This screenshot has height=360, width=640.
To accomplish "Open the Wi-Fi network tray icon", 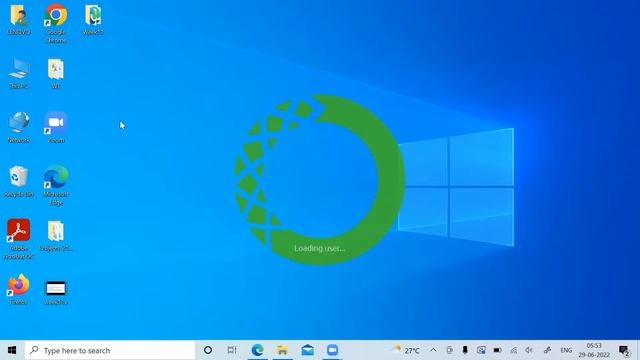I will 513,350.
